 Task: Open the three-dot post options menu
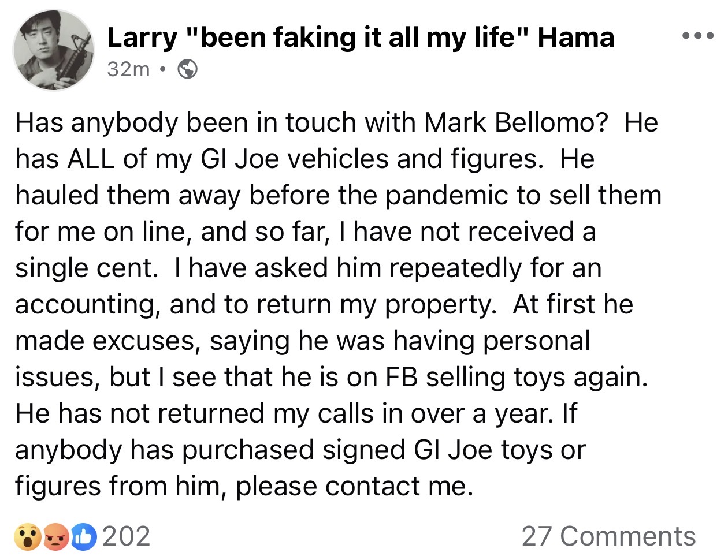pos(697,36)
